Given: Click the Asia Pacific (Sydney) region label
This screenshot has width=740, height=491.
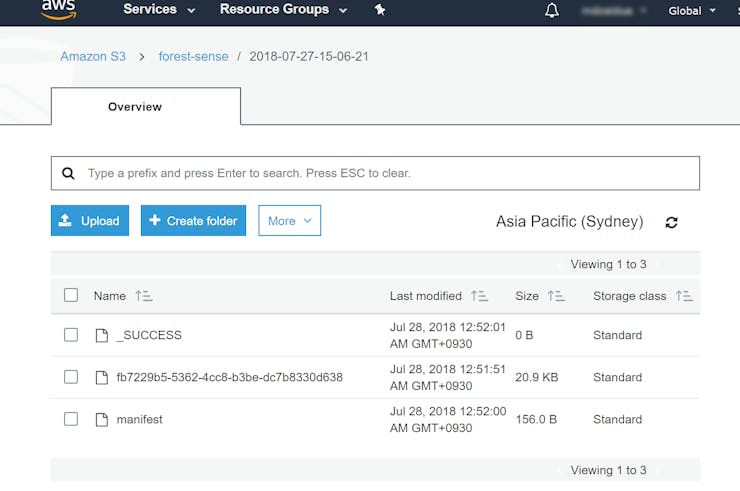Looking at the screenshot, I should (570, 221).
